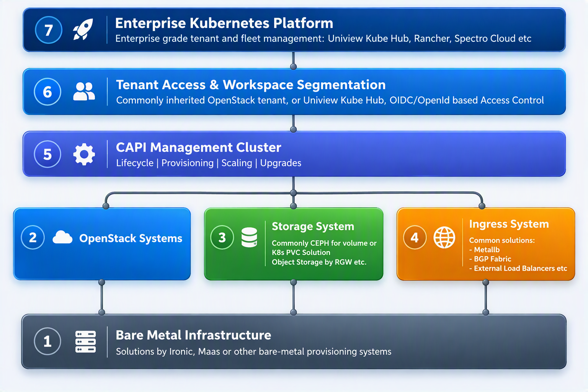Viewport: 588px width, 392px height.
Task: Click the gear icon in CAPI Management Cluster
Action: point(84,154)
